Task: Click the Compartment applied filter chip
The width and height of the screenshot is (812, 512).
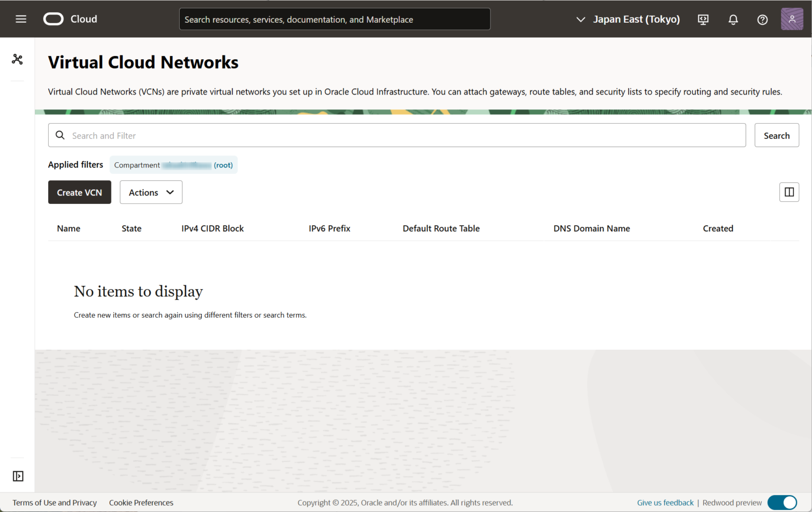Action: [173, 165]
